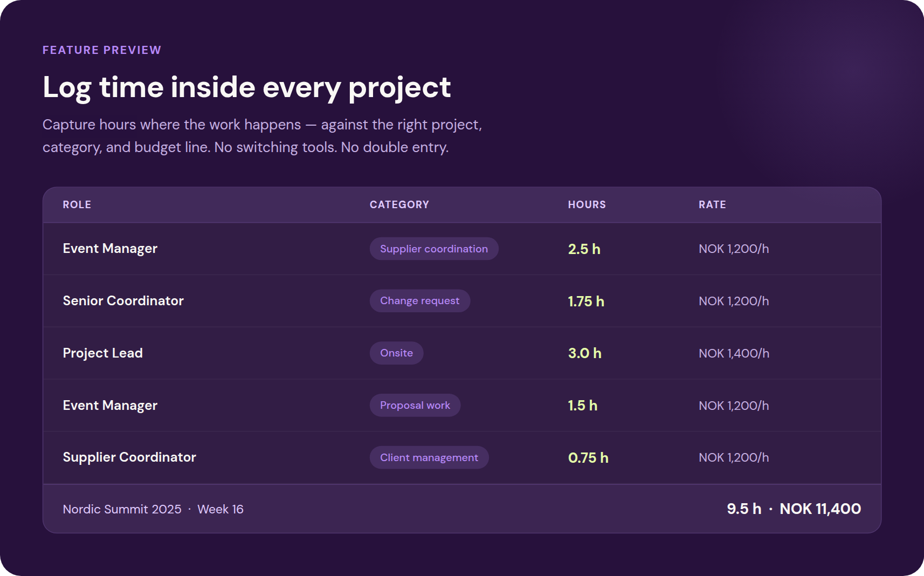Click the Onsite category badge

click(x=396, y=353)
